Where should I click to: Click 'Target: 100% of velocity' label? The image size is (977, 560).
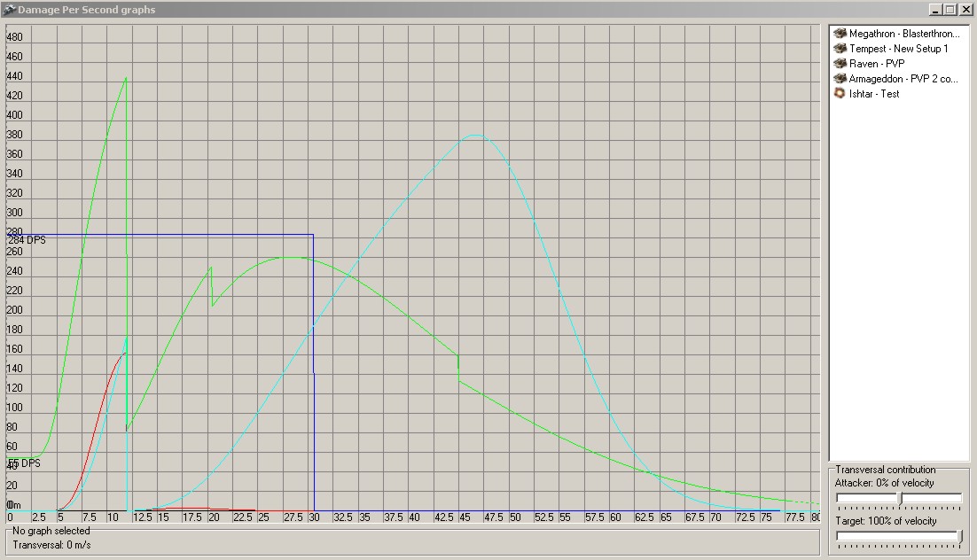click(x=886, y=521)
